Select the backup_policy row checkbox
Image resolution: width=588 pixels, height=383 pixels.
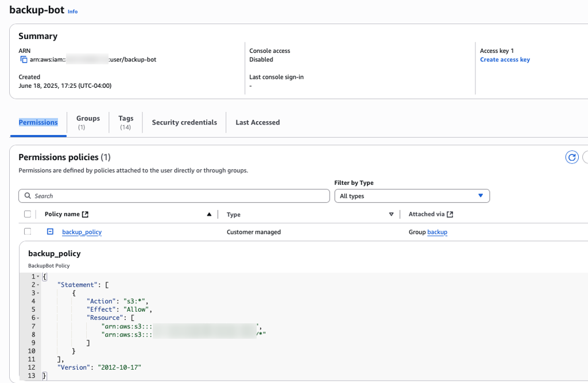tap(28, 231)
